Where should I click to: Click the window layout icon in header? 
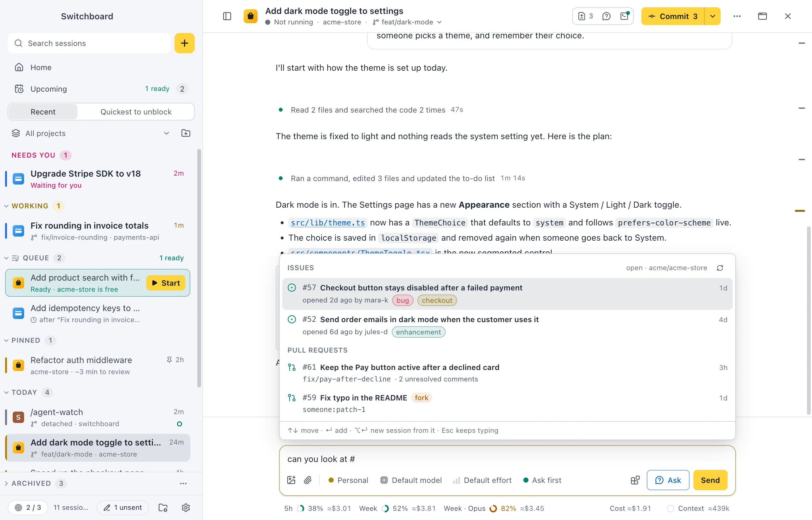[x=762, y=16]
